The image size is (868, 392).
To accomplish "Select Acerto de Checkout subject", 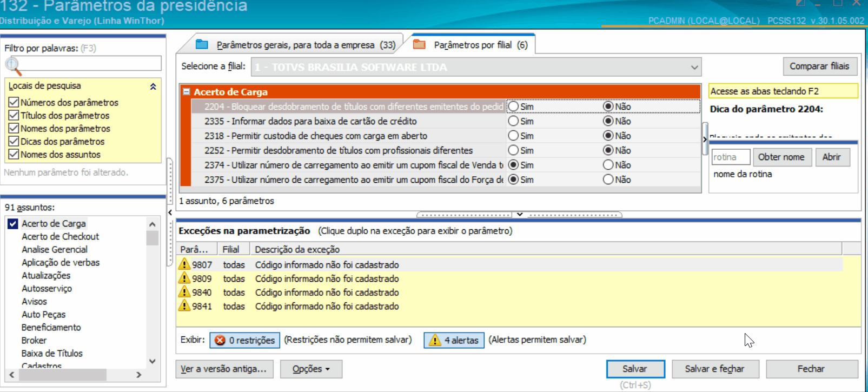I will (60, 236).
